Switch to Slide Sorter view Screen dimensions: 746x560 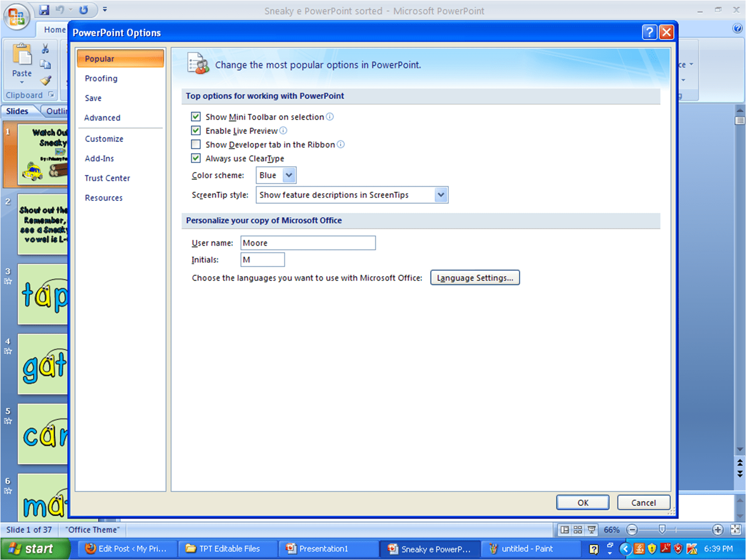pos(578,530)
